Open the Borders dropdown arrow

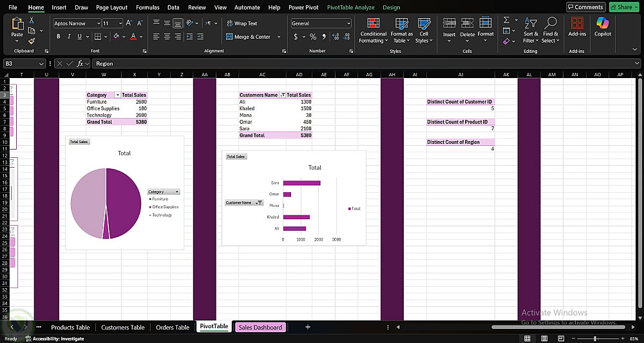[x=106, y=37]
